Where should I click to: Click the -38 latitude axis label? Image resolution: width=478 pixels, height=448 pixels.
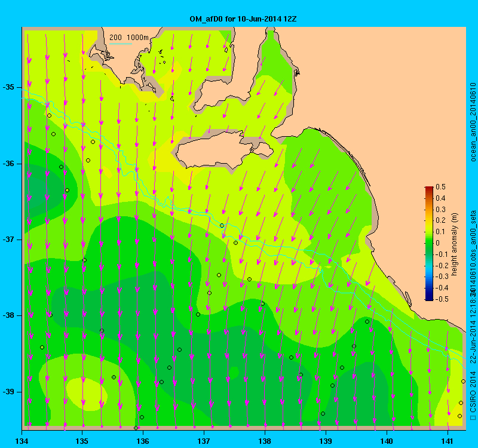coord(8,315)
